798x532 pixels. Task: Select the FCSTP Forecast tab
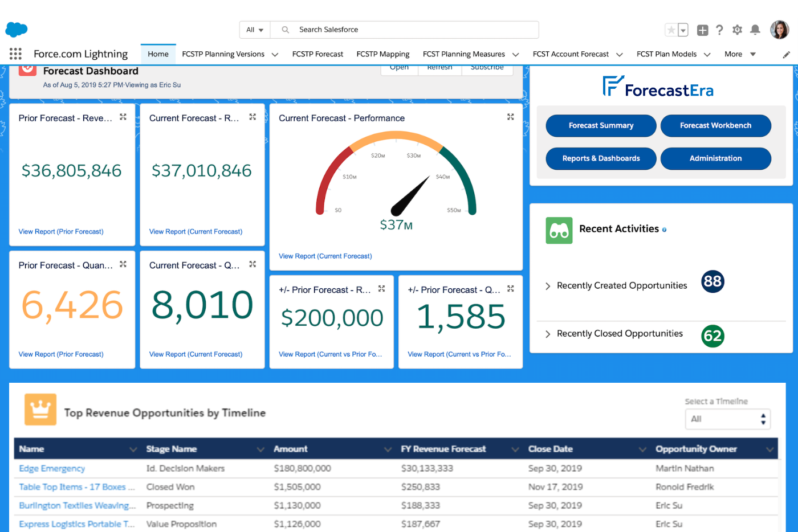tap(317, 54)
